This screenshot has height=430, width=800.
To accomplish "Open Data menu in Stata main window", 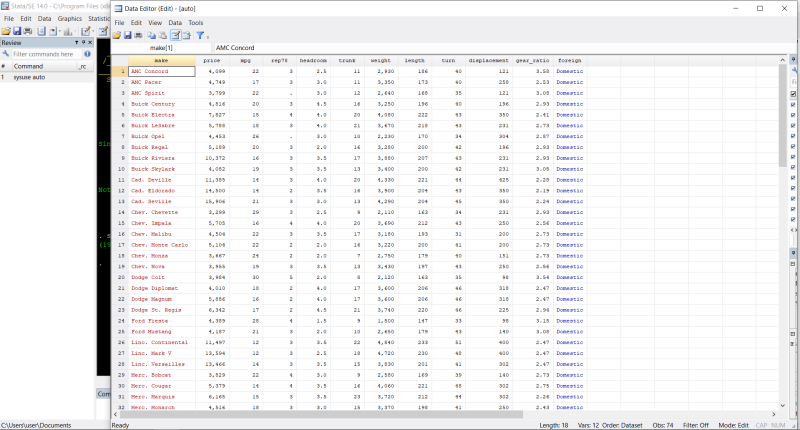I will point(44,18).
